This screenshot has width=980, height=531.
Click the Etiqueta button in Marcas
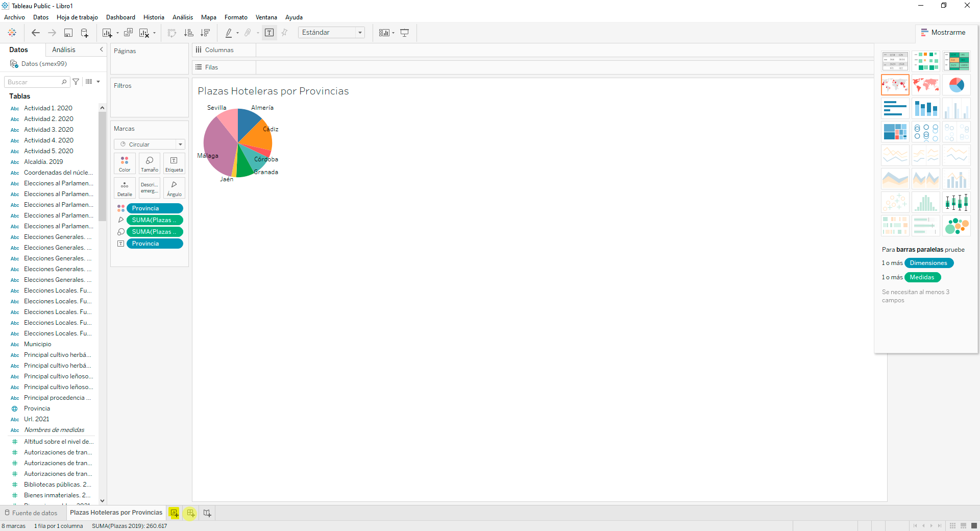[174, 163]
